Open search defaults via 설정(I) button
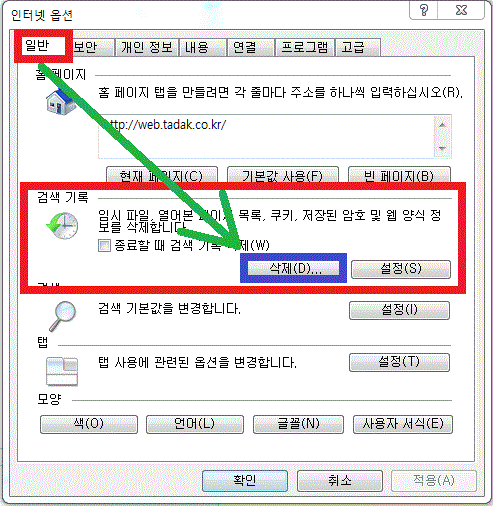Image resolution: width=493 pixels, height=506 pixels. tap(399, 310)
